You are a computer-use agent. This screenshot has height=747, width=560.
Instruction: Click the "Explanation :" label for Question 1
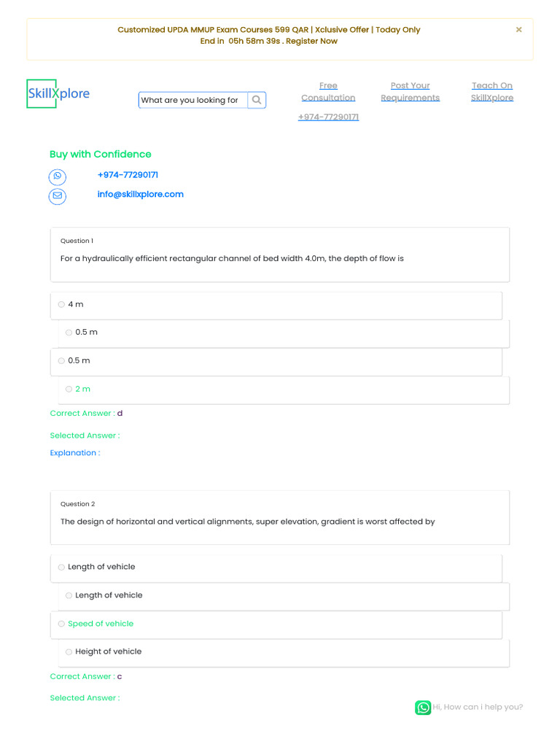(x=75, y=453)
